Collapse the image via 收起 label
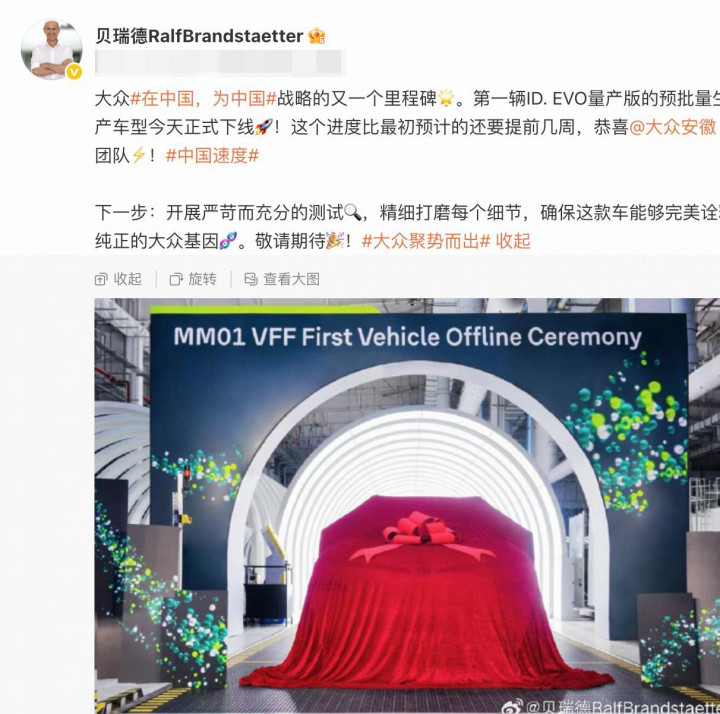 [128, 279]
